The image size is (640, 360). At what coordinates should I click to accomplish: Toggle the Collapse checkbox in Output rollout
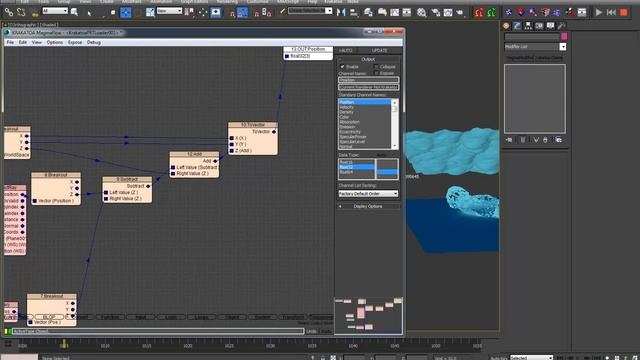[376, 67]
